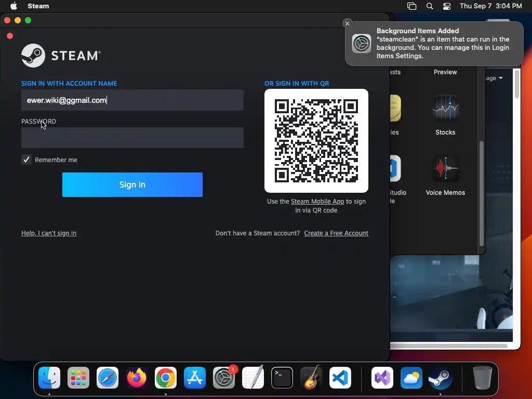The image size is (532, 399).
Task: Open purple Visual Studio icon in dock
Action: point(382,378)
